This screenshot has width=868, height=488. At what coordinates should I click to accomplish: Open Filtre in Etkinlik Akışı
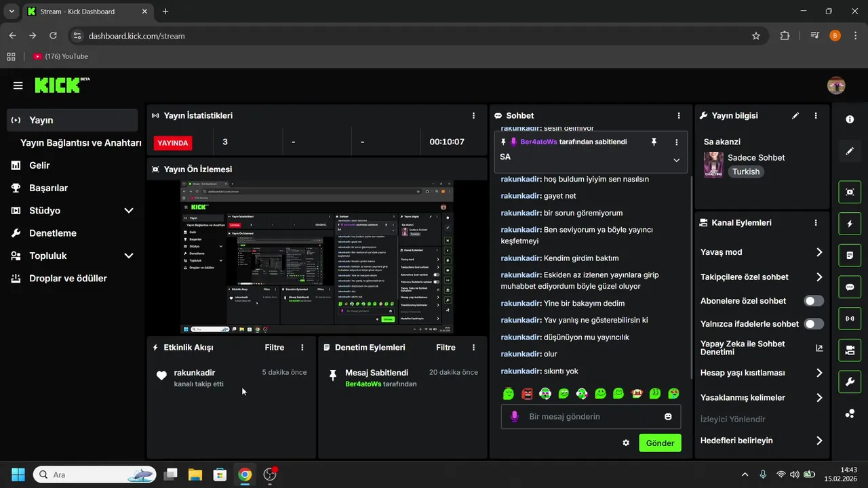point(275,347)
